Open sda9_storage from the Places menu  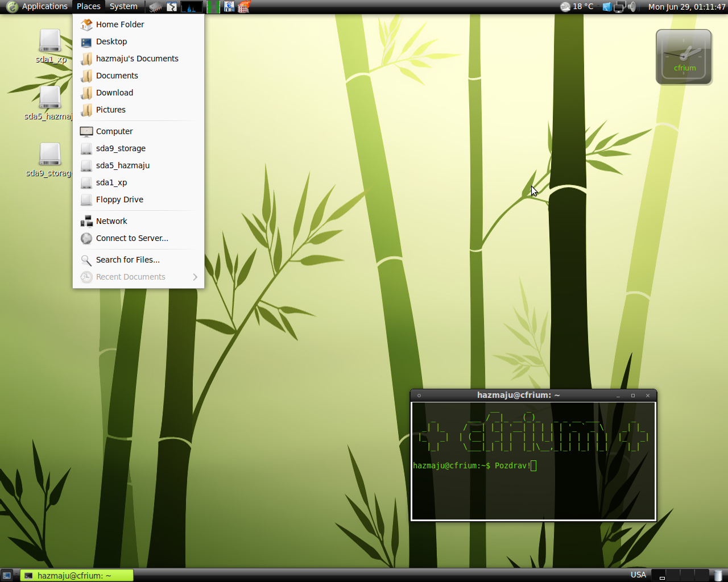[x=138, y=148]
